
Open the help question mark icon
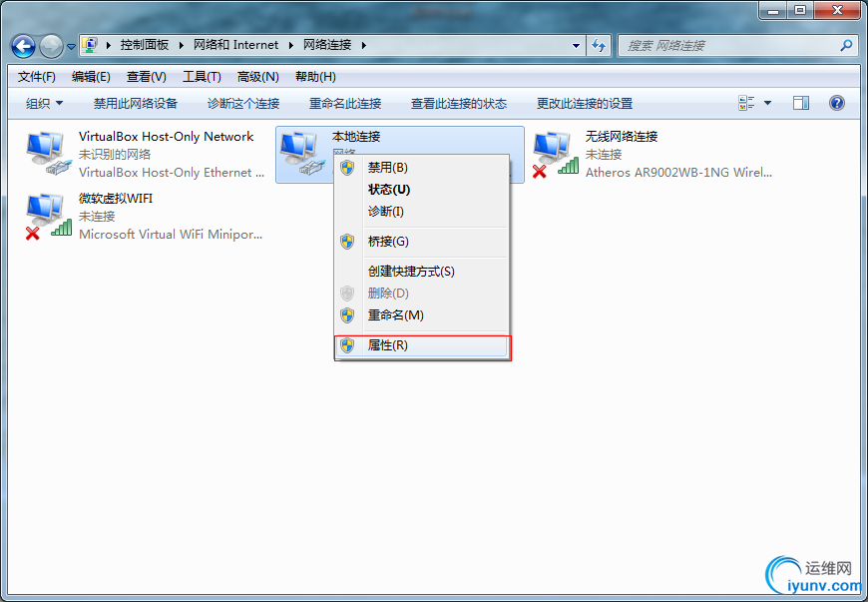pyautogui.click(x=836, y=103)
